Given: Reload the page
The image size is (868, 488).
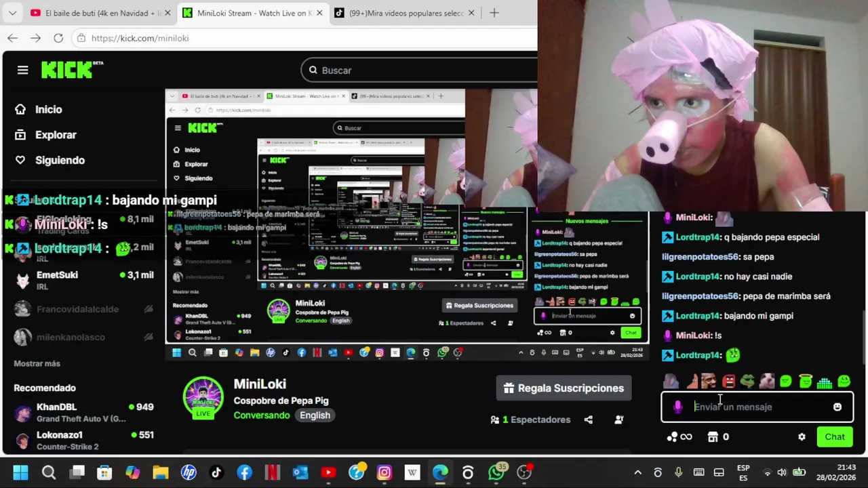Looking at the screenshot, I should coord(58,38).
